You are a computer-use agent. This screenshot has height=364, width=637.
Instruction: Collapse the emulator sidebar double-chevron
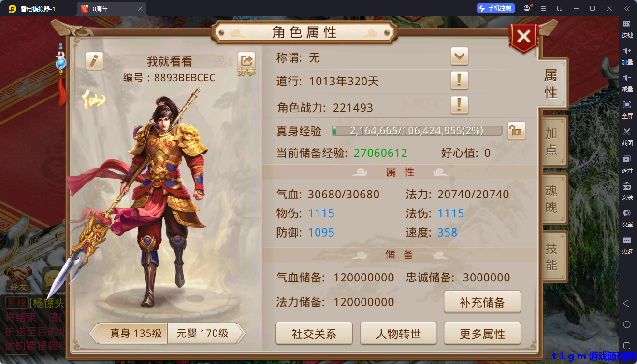click(x=627, y=8)
